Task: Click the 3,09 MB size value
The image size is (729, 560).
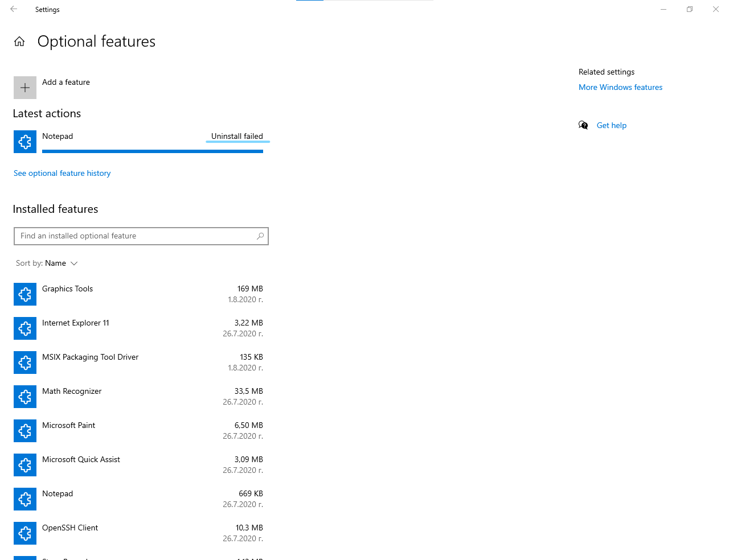Action: tap(248, 459)
